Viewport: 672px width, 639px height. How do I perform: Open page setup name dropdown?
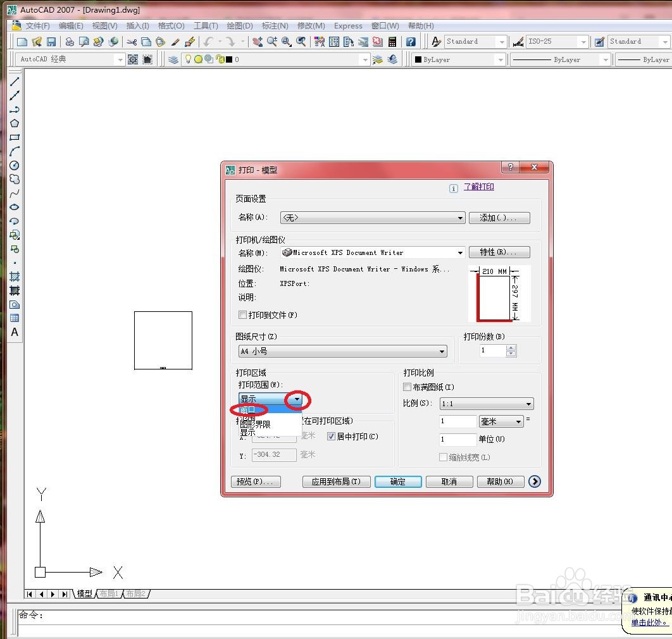[x=373, y=218]
